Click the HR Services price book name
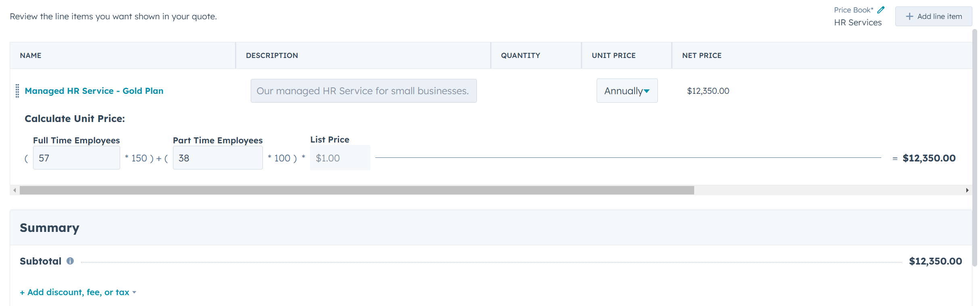Viewport: 980px width, 306px height. (859, 22)
